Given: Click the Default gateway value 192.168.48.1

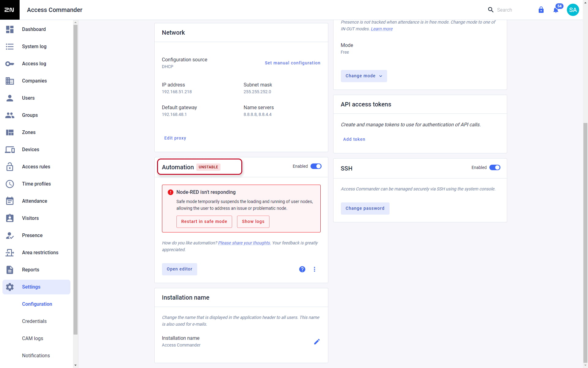Looking at the screenshot, I should [x=174, y=114].
